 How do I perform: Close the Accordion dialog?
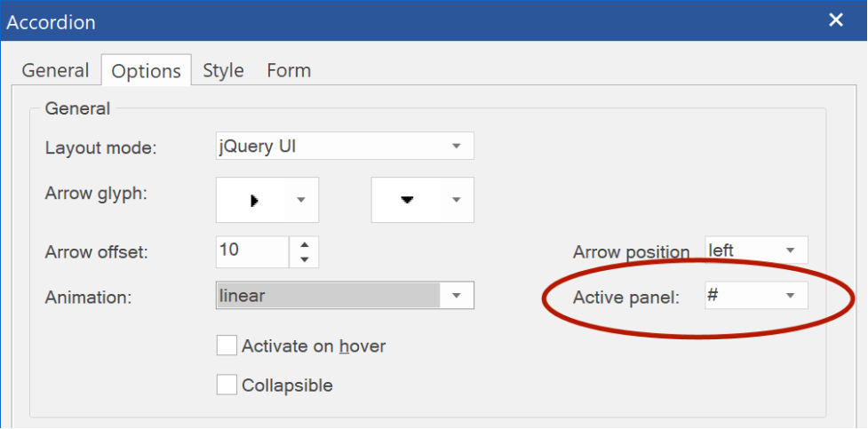pyautogui.click(x=836, y=20)
